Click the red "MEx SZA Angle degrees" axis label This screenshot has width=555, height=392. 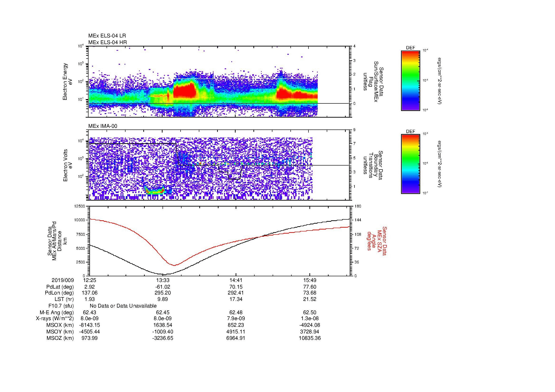point(377,241)
